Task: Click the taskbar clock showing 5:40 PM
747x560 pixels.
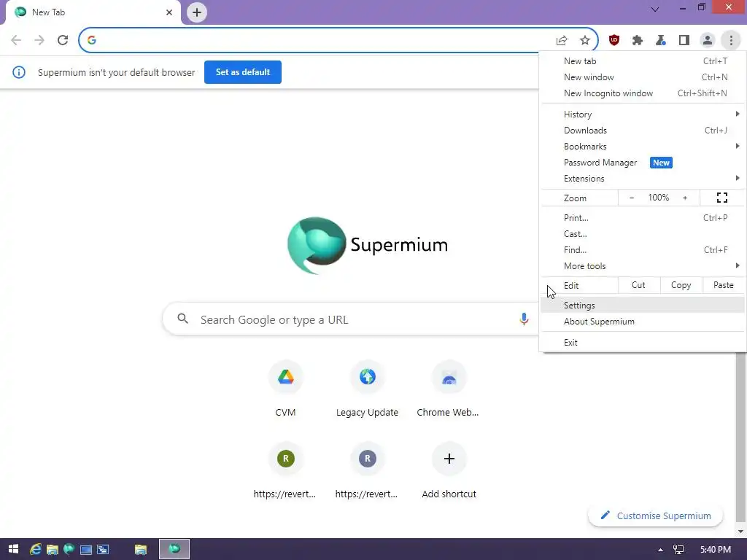Action: pyautogui.click(x=716, y=550)
